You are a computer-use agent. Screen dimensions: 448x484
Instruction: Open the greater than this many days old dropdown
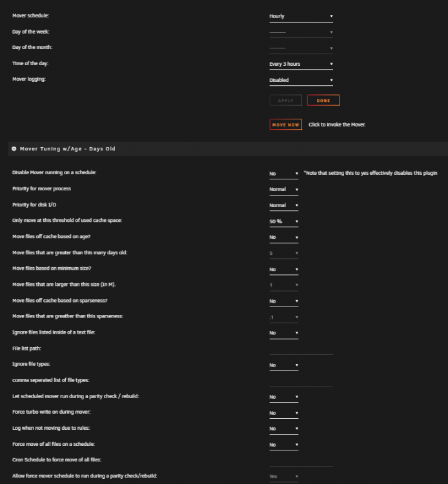pos(284,253)
